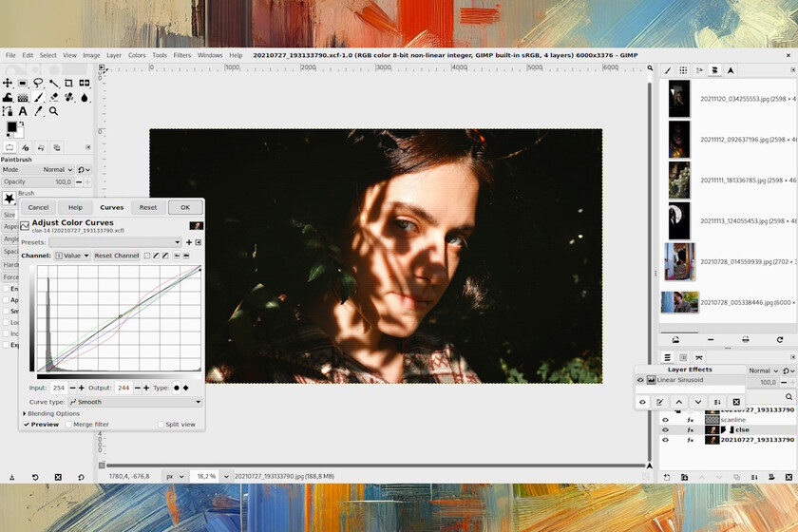Select the Paintbrush tool in the toolbox
The height and width of the screenshot is (532, 798).
tap(38, 97)
